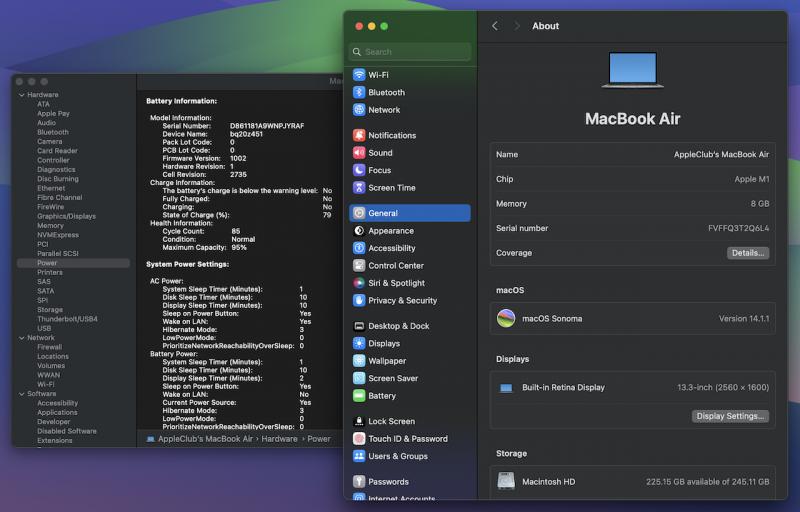Click the Bluetooth icon in System Settings

click(359, 92)
